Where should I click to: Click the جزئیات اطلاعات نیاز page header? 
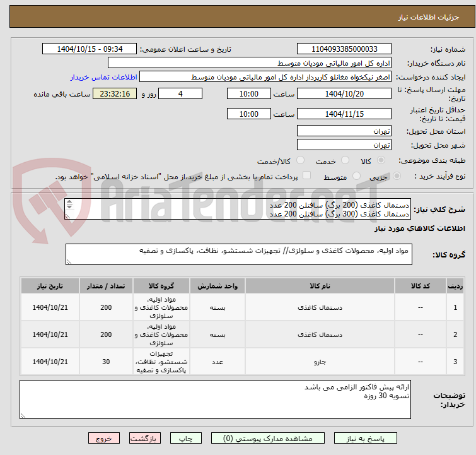tap(429, 17)
